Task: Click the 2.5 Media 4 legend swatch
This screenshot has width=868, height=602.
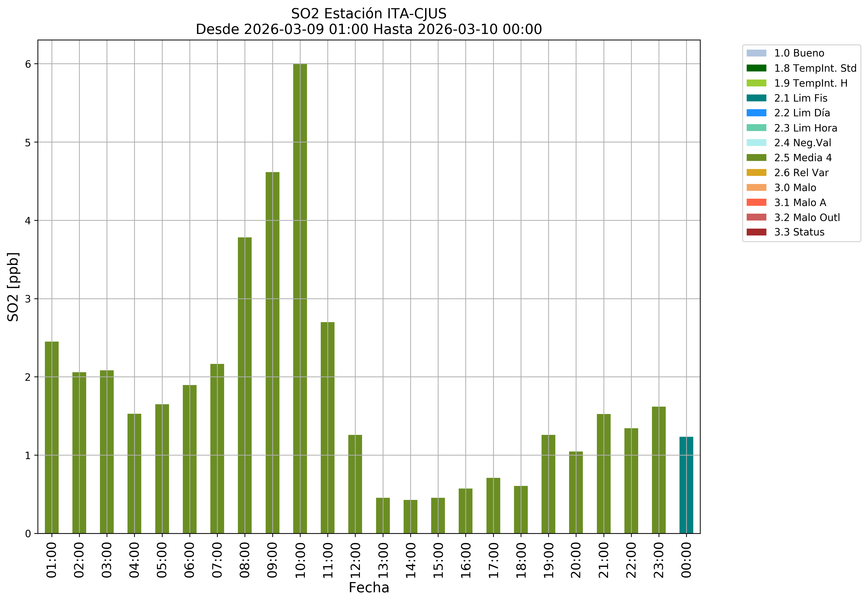Action: coord(756,158)
